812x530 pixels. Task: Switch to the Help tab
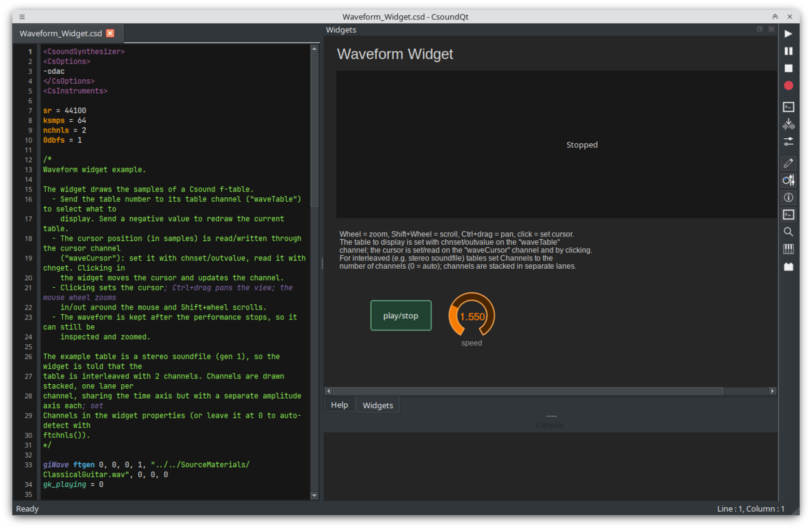pyautogui.click(x=339, y=405)
